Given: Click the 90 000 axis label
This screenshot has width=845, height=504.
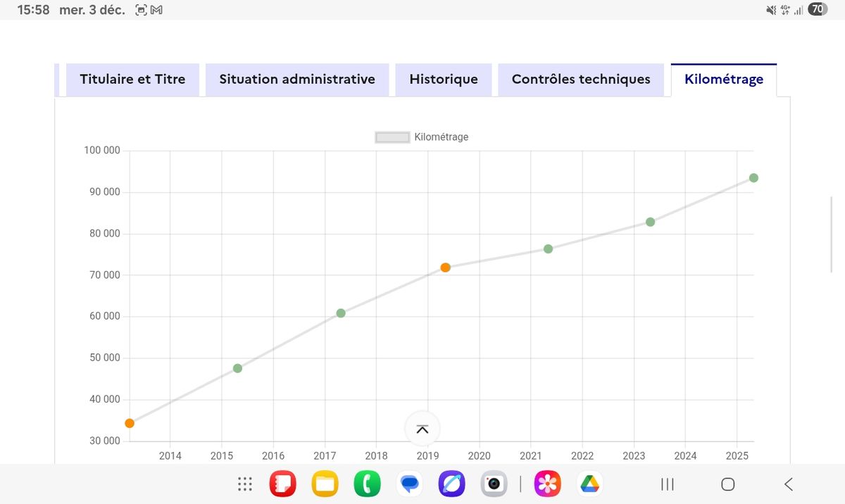Looking at the screenshot, I should pos(105,192).
